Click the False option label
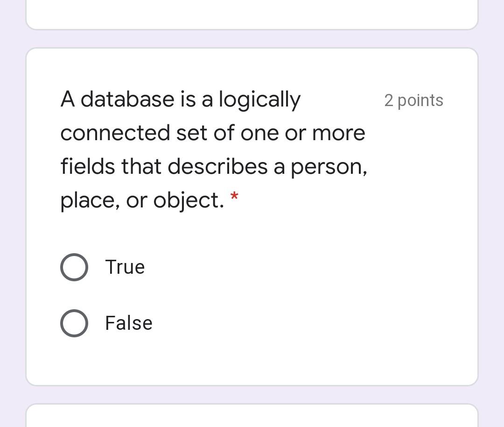 point(128,322)
